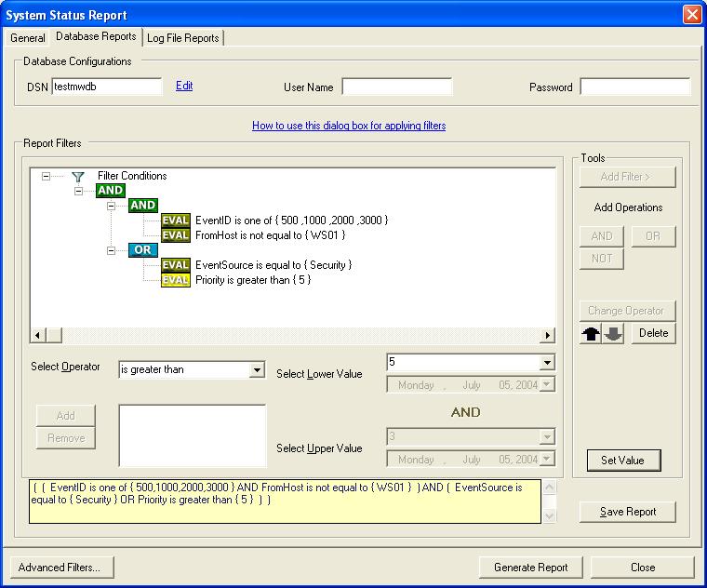Select the EVAL icon for FromHost condition

click(x=175, y=235)
